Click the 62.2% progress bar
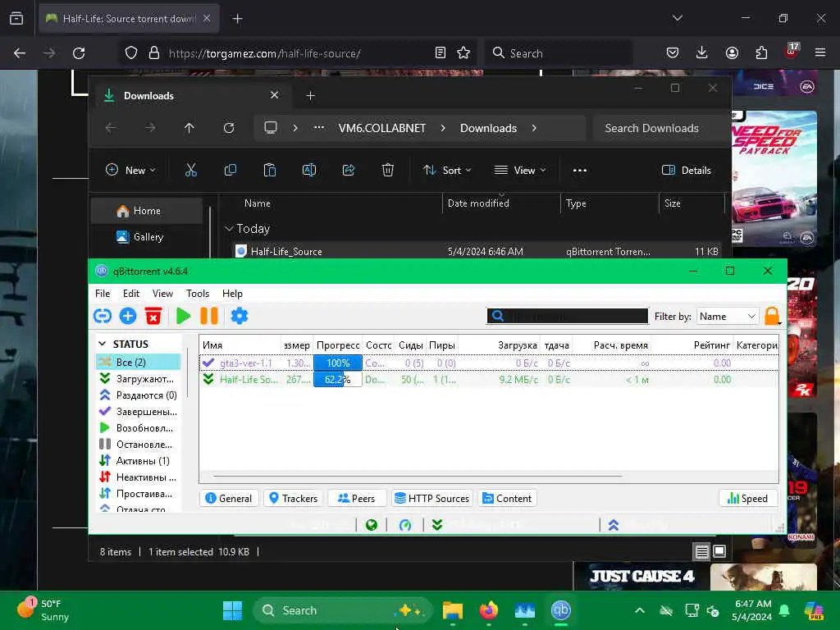Viewport: 840px width, 630px height. (337, 379)
